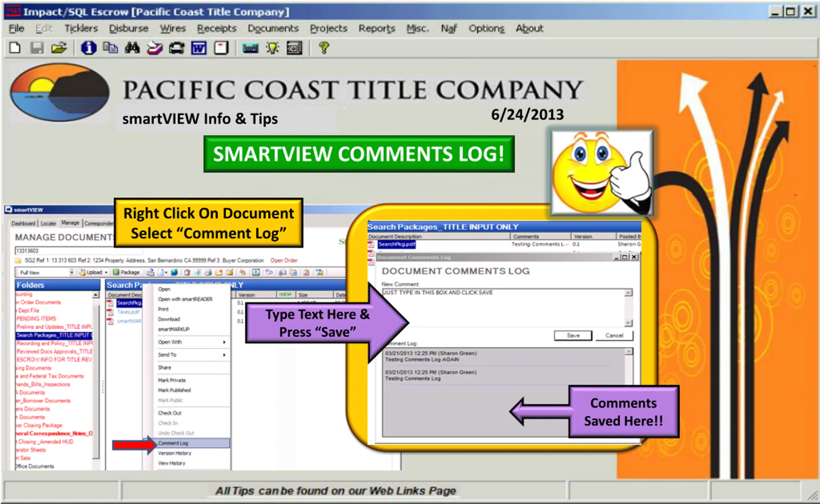
Task: Click the PDF icon beside SearchPkg in Manage Documents
Action: pyautogui.click(x=110, y=303)
